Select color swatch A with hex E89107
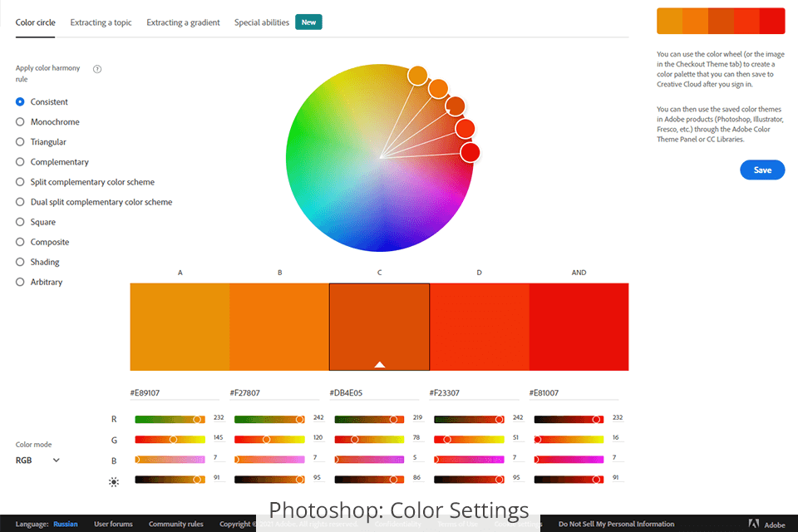Screen dimensions: 798x532 click(x=180, y=327)
